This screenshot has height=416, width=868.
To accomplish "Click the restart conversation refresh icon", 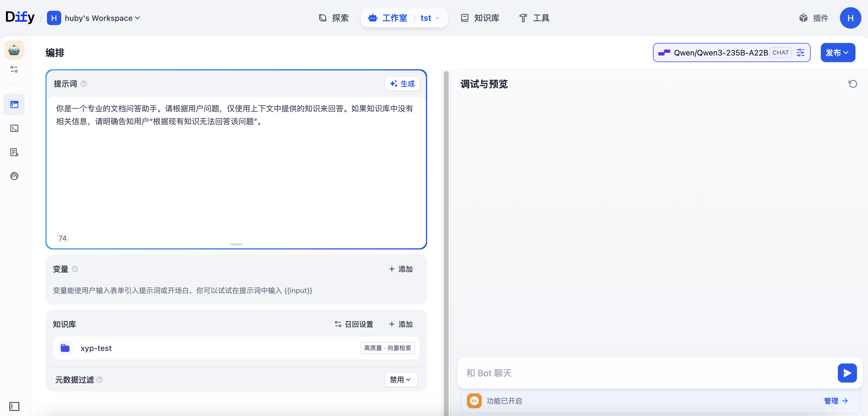I will point(852,84).
